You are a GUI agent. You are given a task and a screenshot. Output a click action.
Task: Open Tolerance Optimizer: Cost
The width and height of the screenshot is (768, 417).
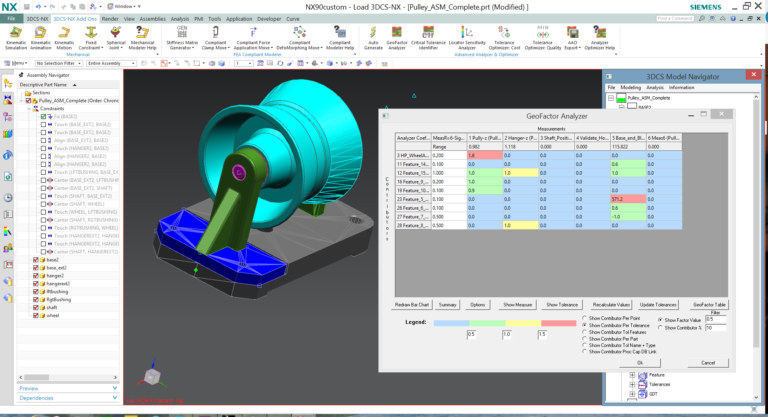click(504, 38)
